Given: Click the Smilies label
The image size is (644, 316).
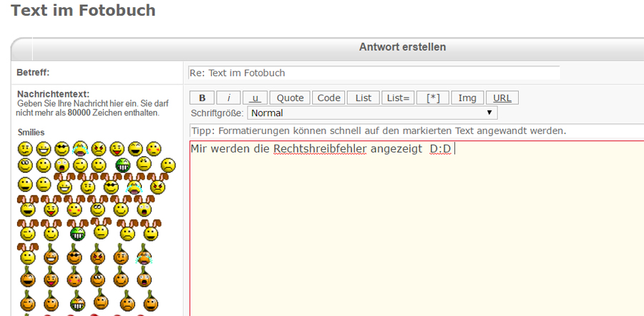Looking at the screenshot, I should [31, 133].
